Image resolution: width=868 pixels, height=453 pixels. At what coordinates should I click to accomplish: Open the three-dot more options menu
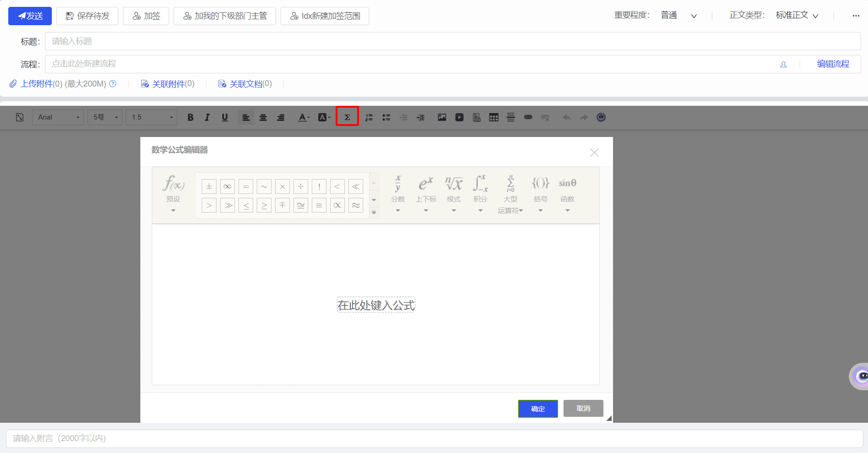pos(856,16)
